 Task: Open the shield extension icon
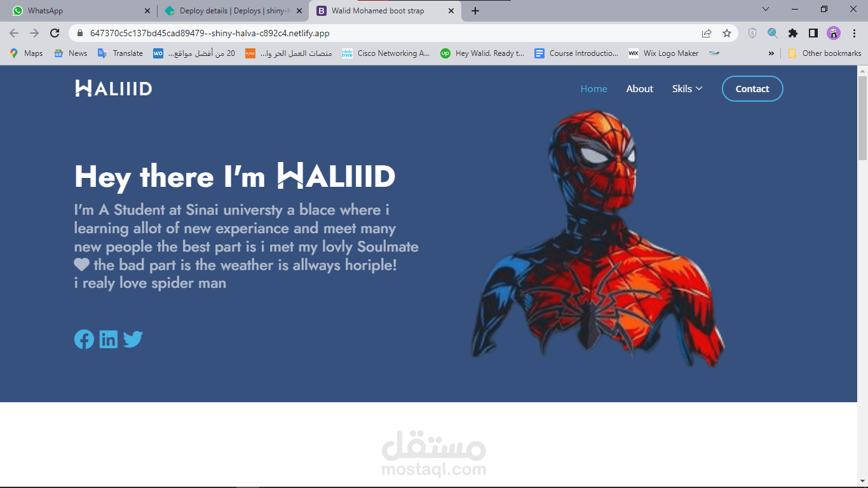tap(752, 33)
